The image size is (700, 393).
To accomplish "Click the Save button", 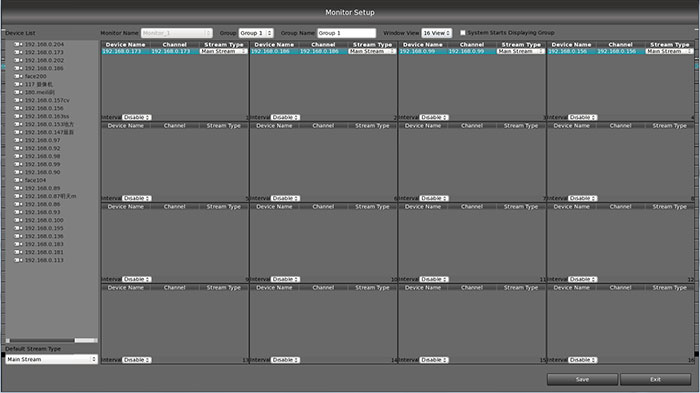I will click(x=582, y=380).
